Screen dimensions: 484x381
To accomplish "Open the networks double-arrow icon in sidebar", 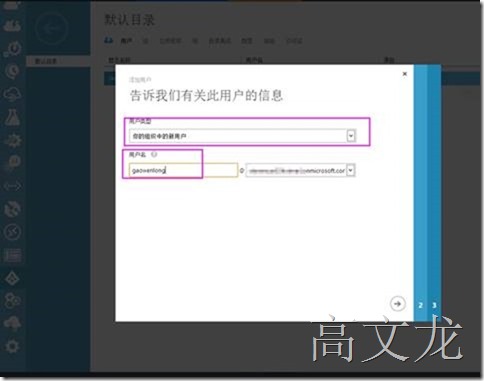I will click(12, 186).
